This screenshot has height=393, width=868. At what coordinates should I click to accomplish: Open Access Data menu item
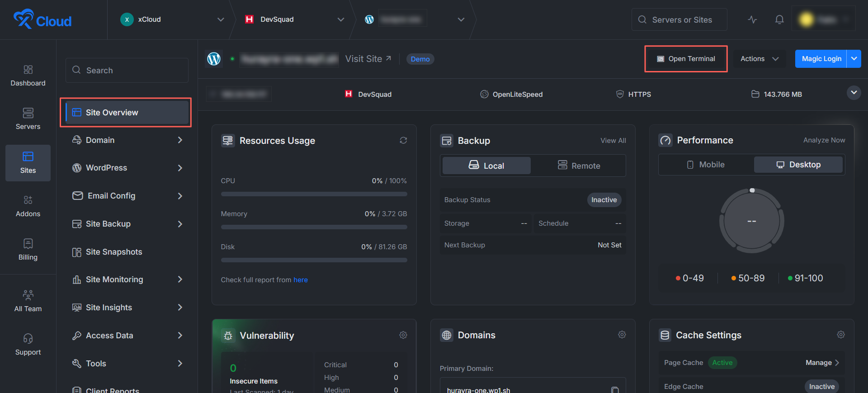(127, 336)
